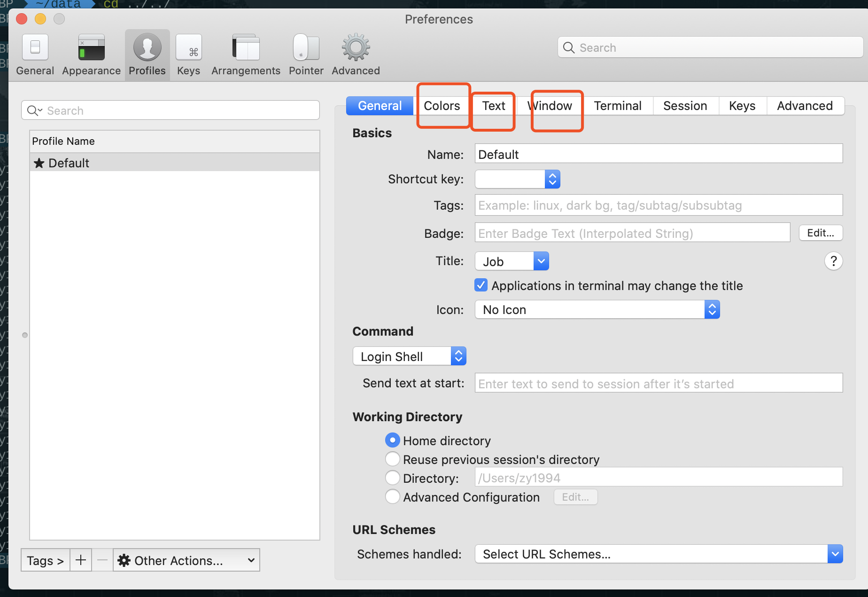Click the help question mark button
Viewport: 868px width, 597px height.
(x=833, y=261)
